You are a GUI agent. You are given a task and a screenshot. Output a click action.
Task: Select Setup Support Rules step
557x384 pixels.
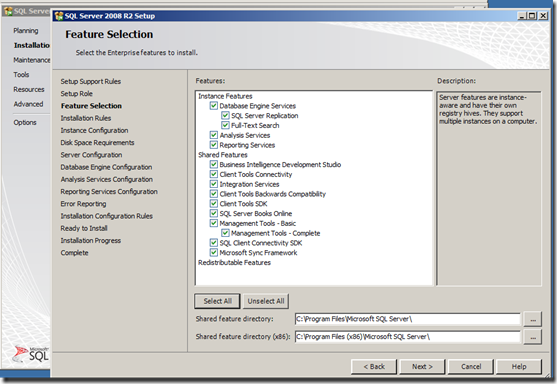tap(91, 81)
